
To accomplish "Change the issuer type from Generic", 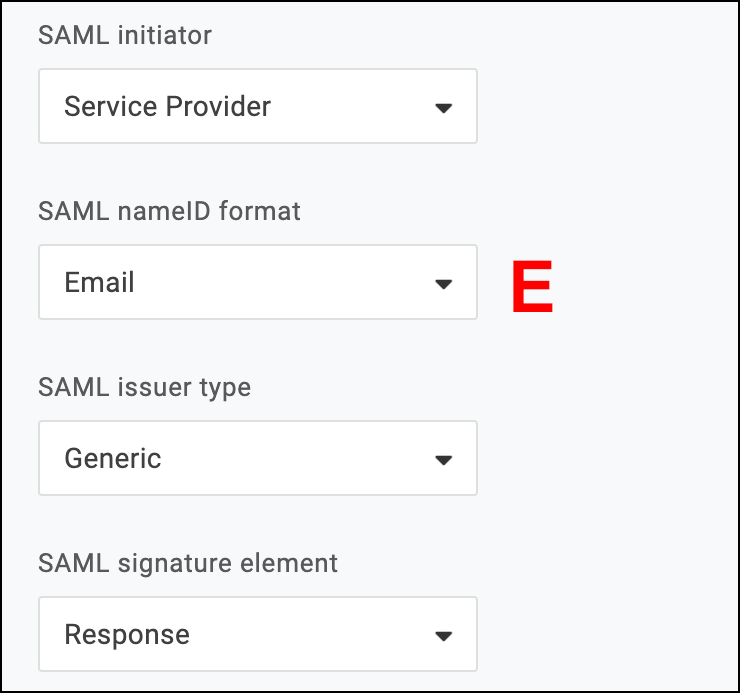I will 257,458.
